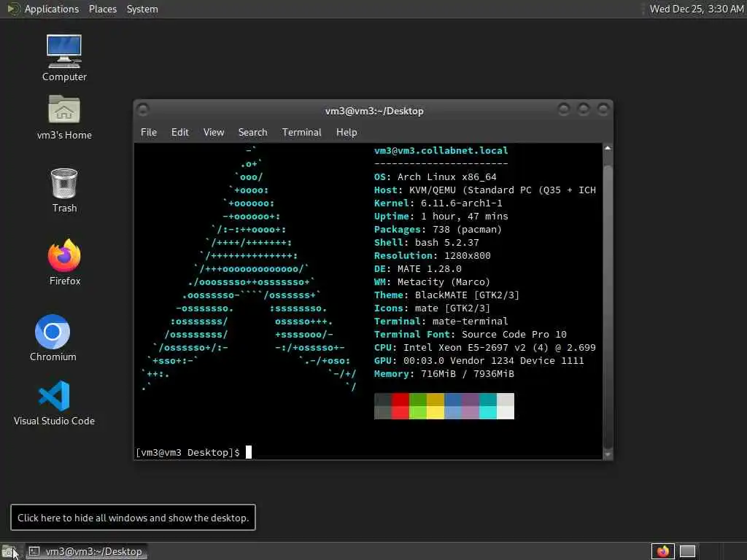The width and height of the screenshot is (747, 560).
Task: Click the 'Resolution: 1280x800' line
Action: tap(432, 256)
